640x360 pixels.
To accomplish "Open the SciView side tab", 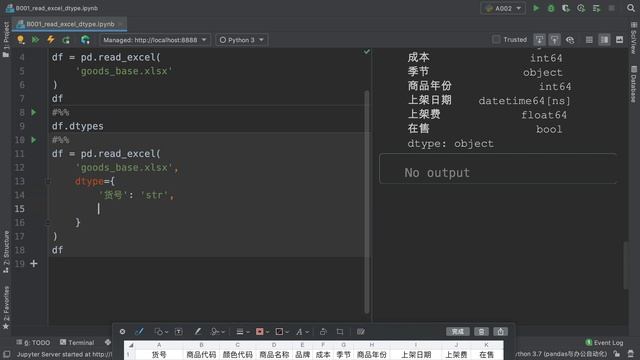I will click(633, 38).
